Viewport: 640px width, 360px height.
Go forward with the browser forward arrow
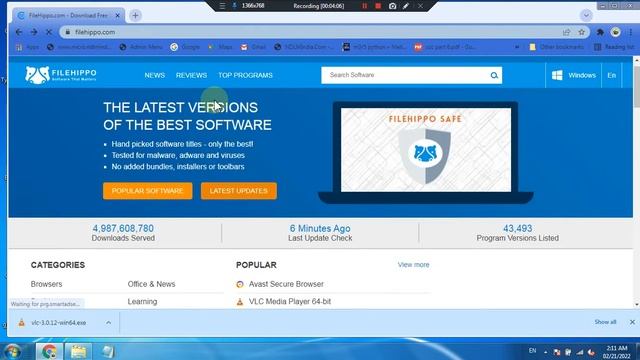coord(34,32)
